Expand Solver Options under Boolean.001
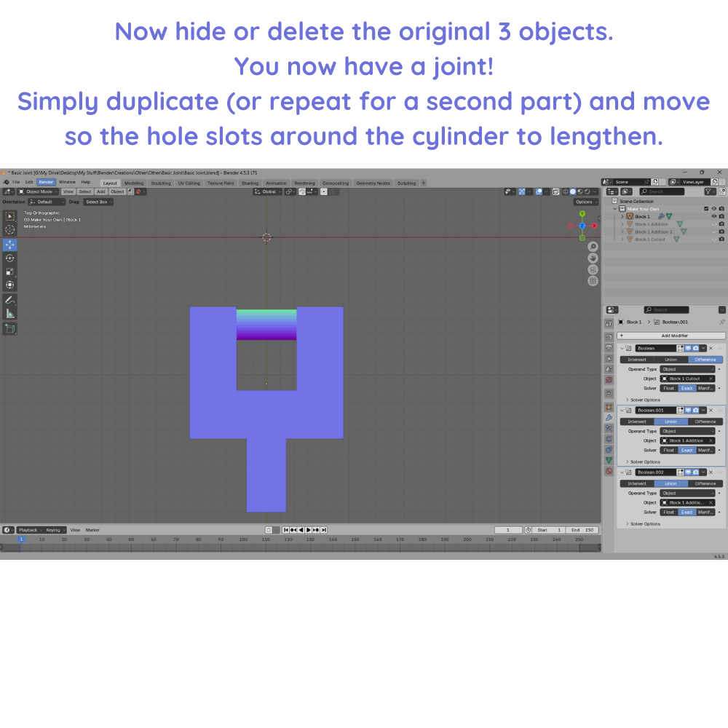The width and height of the screenshot is (728, 728). pyautogui.click(x=628, y=462)
